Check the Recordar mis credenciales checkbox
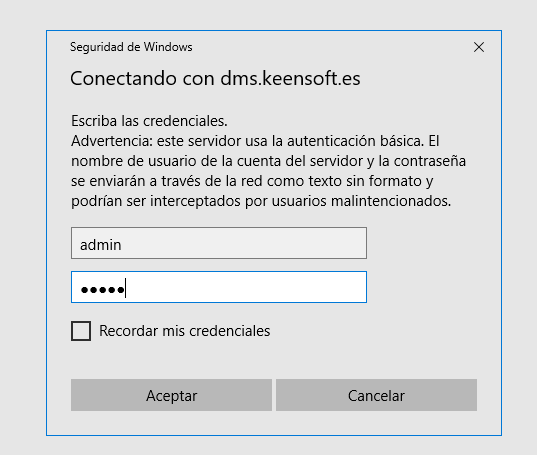537x455 pixels. click(x=81, y=331)
